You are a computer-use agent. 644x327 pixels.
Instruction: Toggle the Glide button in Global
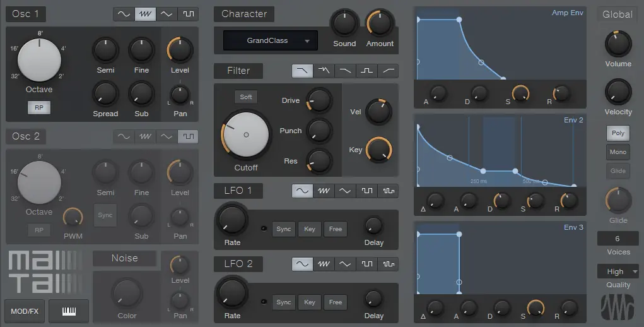pos(618,171)
